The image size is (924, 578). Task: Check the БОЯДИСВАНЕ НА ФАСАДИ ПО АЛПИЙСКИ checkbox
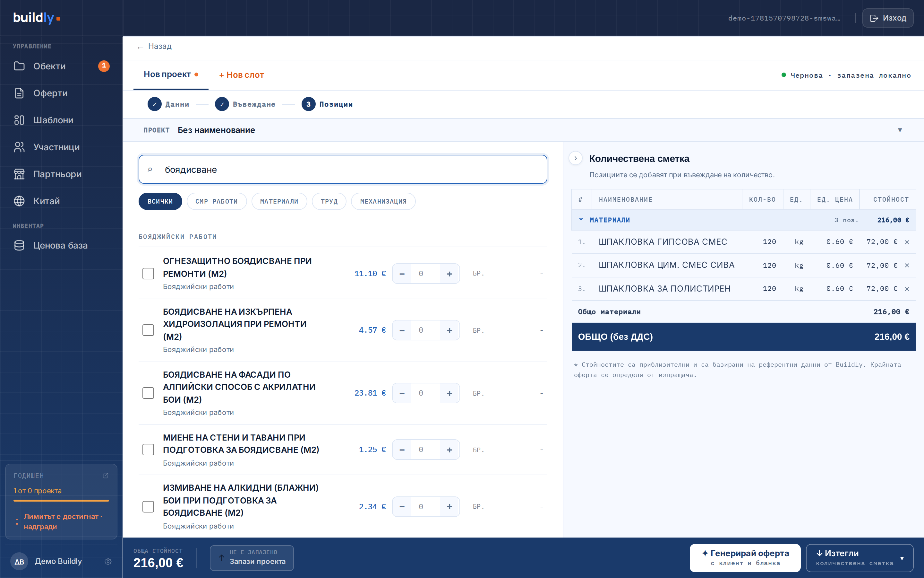[x=148, y=393]
